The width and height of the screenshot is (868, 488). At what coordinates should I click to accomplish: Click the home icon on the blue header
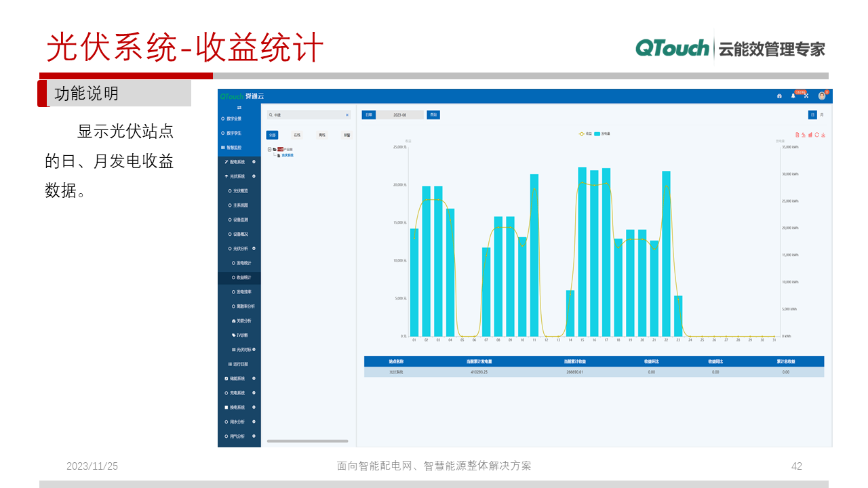780,96
